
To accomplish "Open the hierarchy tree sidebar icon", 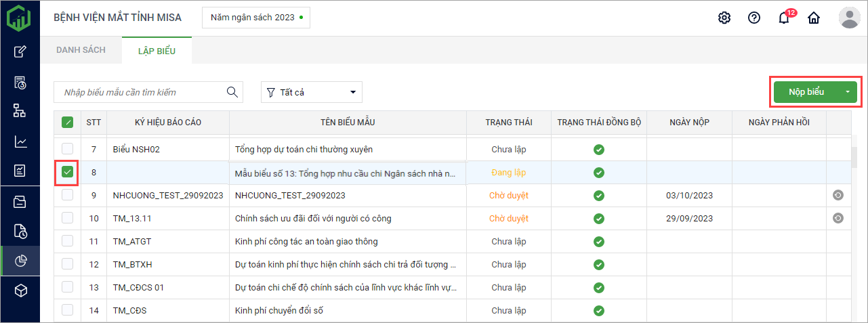I will pos(20,111).
